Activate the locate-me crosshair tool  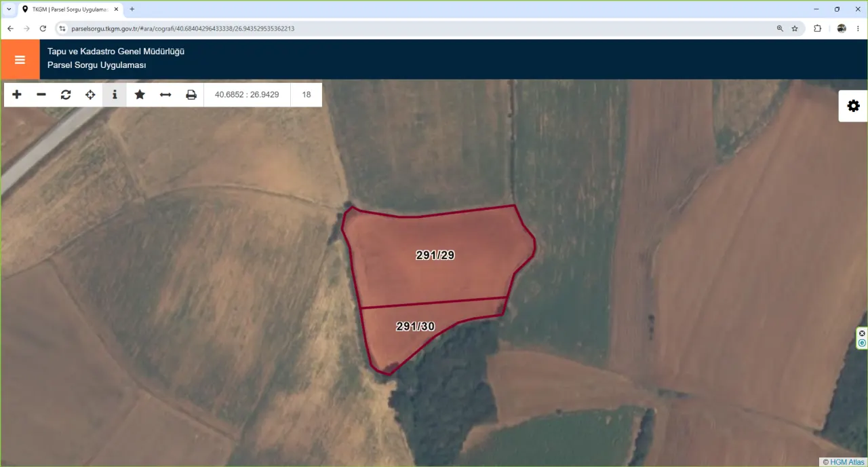(x=90, y=94)
